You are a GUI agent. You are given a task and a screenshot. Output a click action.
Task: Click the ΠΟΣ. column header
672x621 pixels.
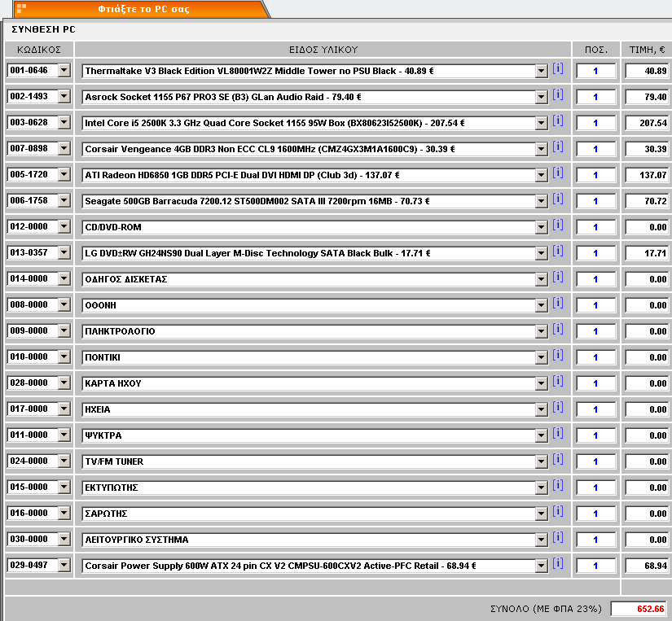click(x=596, y=50)
